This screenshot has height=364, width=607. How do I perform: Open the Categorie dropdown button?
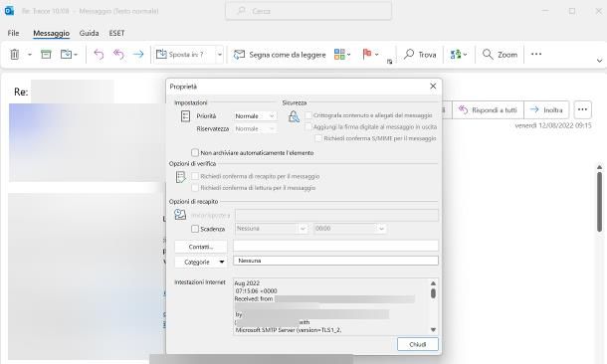point(201,262)
